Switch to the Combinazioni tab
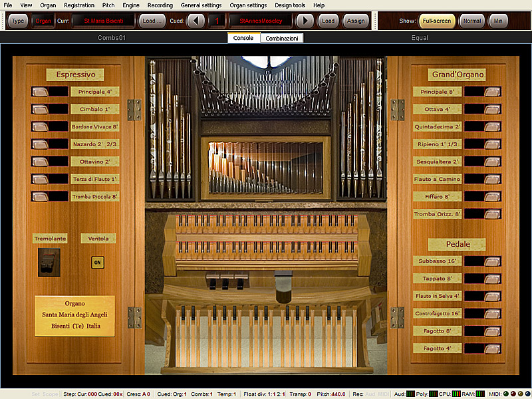The height and width of the screenshot is (399, 532). (x=282, y=39)
